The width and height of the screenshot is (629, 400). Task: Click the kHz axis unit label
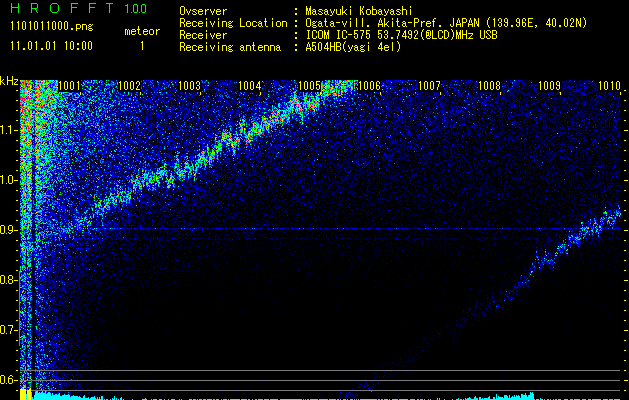tap(9, 81)
